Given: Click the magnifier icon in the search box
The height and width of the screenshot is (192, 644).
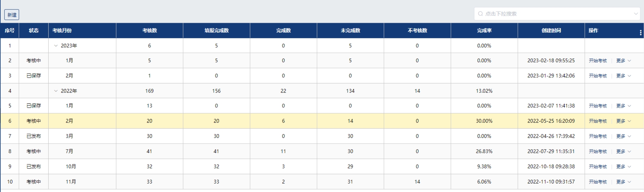Looking at the screenshot, I should tap(481, 14).
